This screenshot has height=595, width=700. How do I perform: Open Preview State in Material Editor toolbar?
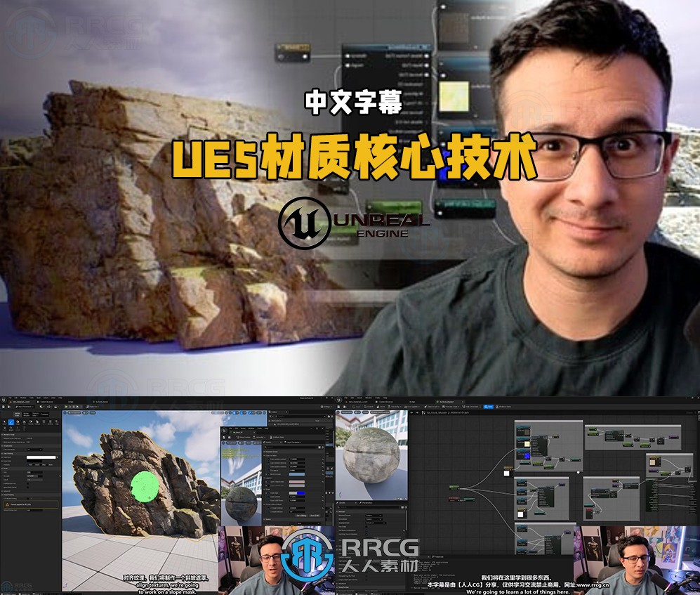point(451,407)
